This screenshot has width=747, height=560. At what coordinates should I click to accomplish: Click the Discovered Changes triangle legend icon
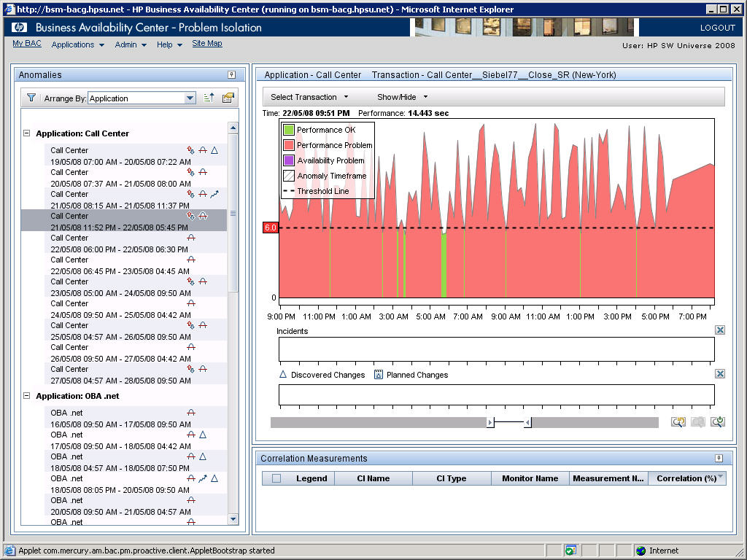click(283, 374)
